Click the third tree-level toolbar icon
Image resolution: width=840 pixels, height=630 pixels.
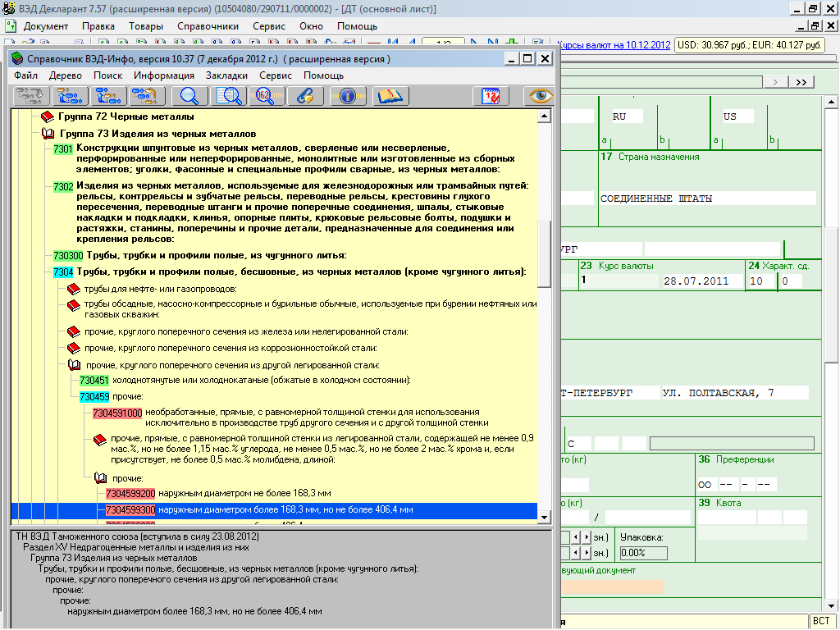pos(109,97)
